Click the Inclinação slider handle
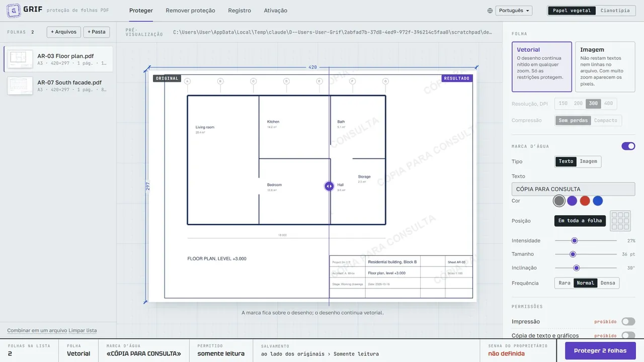 pyautogui.click(x=577, y=268)
